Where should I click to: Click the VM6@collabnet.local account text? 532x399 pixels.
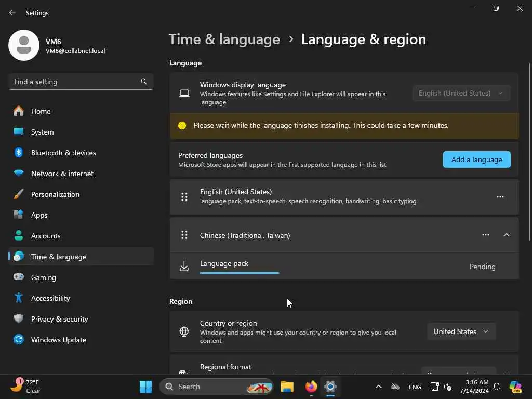pos(75,51)
